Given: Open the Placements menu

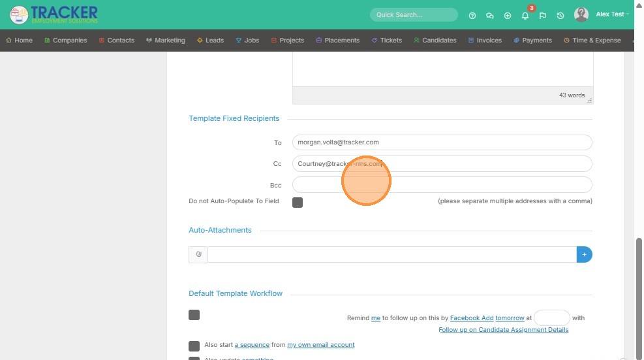Looking at the screenshot, I should (x=337, y=41).
